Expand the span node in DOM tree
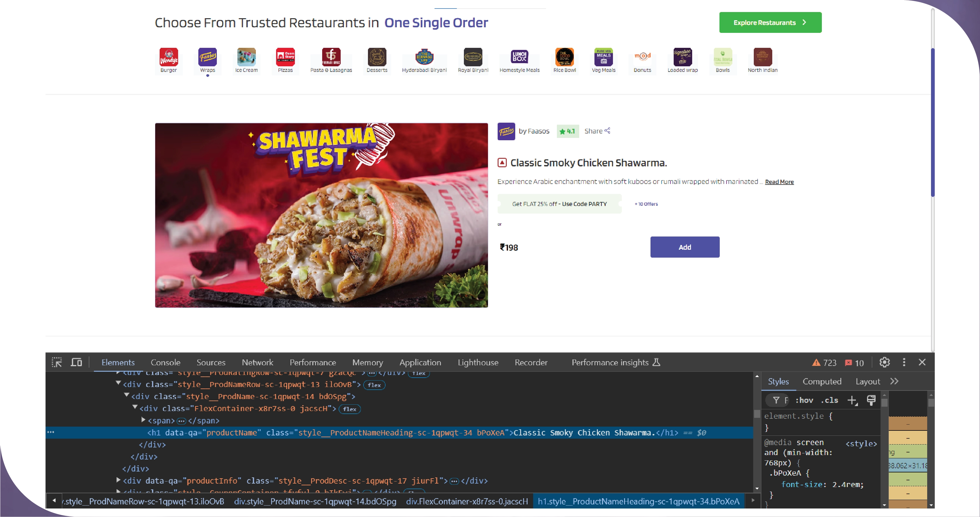The width and height of the screenshot is (980, 517). click(143, 420)
